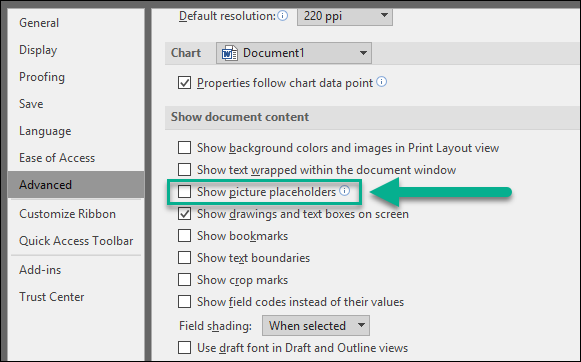Check Use draft font in Draft and Outline views
581x362 pixels.
click(185, 348)
